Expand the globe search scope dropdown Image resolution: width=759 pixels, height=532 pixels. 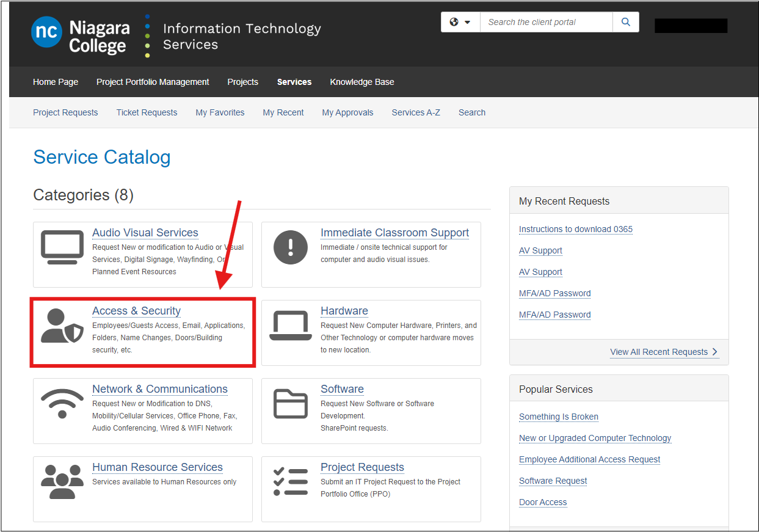click(460, 22)
